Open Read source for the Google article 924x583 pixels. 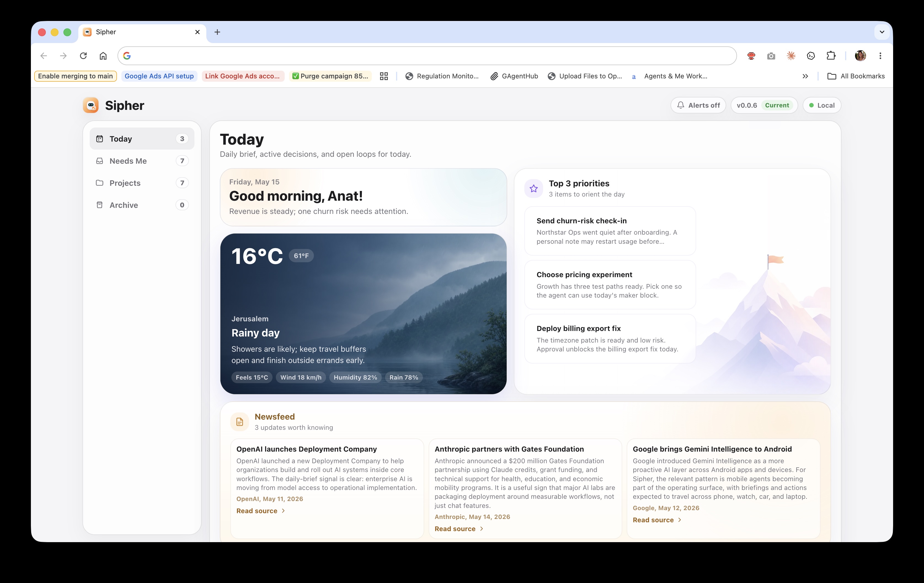click(x=657, y=520)
